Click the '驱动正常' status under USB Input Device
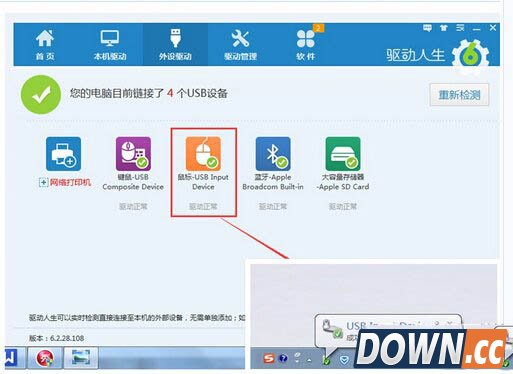 point(203,207)
